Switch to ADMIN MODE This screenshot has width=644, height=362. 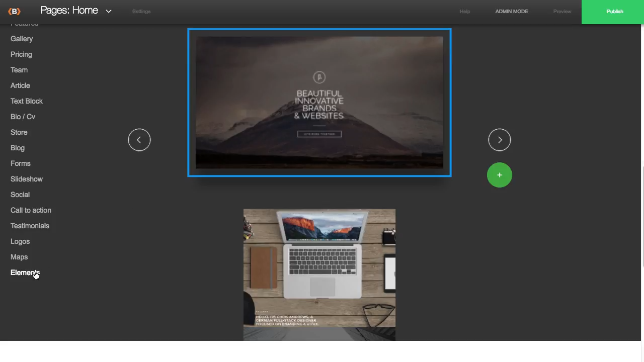point(512,12)
